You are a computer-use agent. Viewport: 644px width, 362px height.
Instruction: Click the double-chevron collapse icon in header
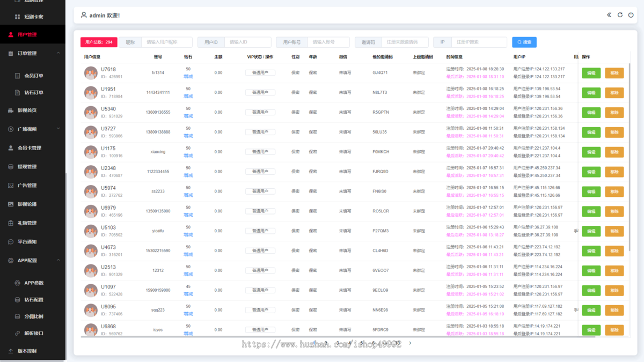tap(609, 15)
